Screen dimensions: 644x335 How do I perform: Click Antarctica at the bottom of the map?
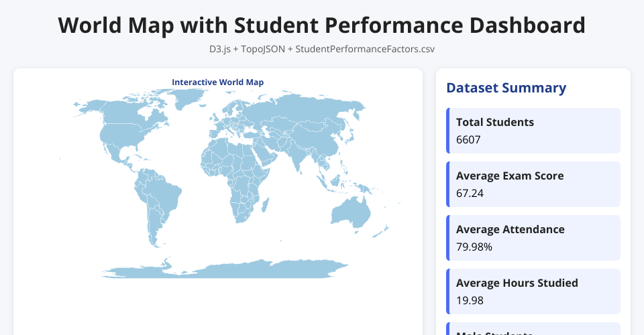[x=228, y=270]
